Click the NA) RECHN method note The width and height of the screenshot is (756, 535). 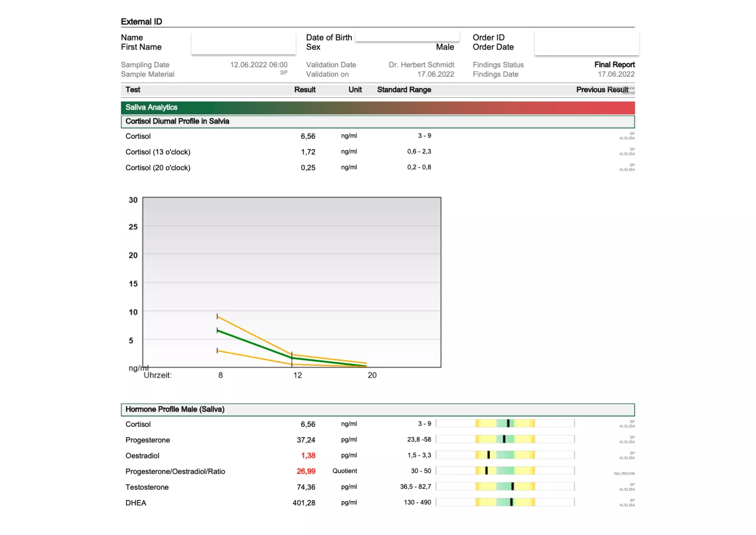pyautogui.click(x=624, y=474)
